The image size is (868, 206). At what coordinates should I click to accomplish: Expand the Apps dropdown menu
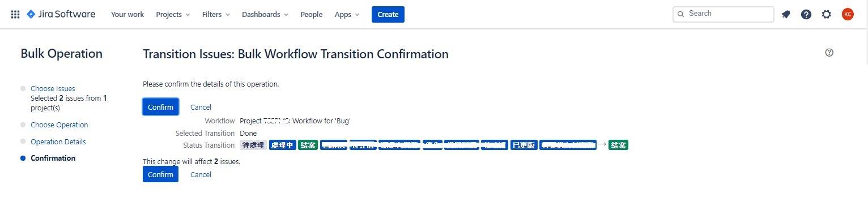pos(347,14)
